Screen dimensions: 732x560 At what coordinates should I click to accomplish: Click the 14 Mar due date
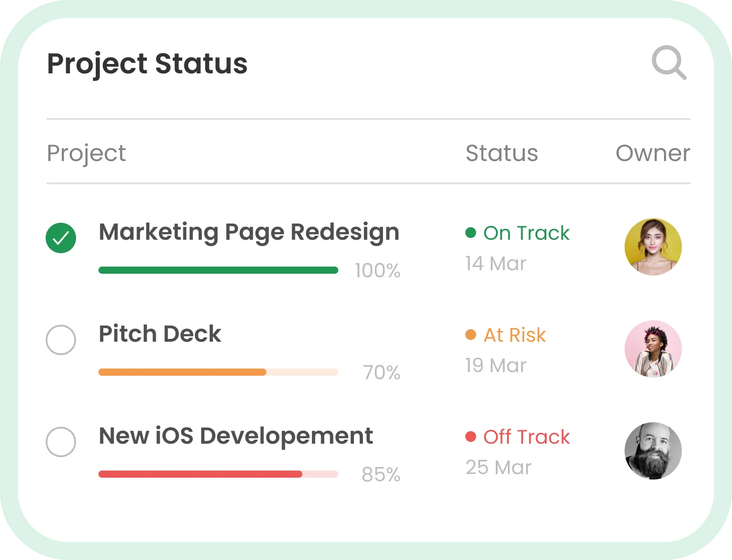(496, 263)
